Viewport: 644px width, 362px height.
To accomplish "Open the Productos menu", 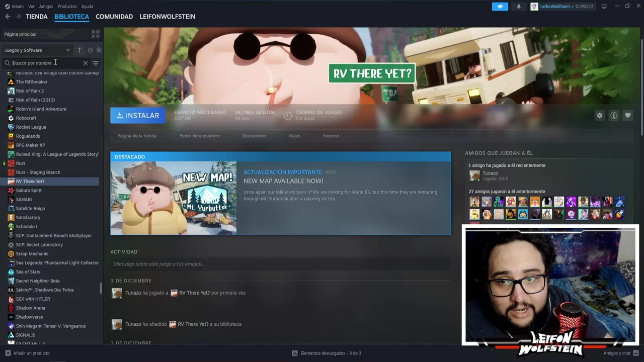I will click(67, 7).
